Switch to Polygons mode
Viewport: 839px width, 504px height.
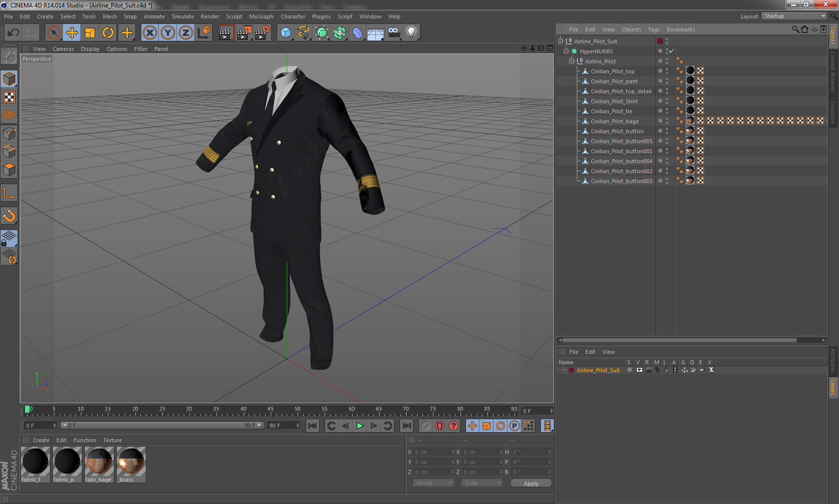tap(9, 170)
